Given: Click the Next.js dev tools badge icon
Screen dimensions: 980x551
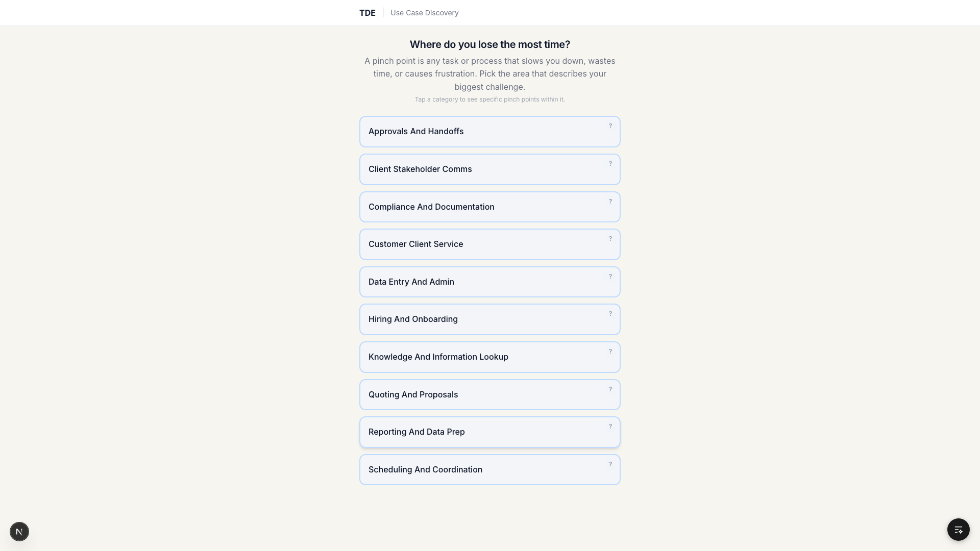Looking at the screenshot, I should pyautogui.click(x=19, y=532).
